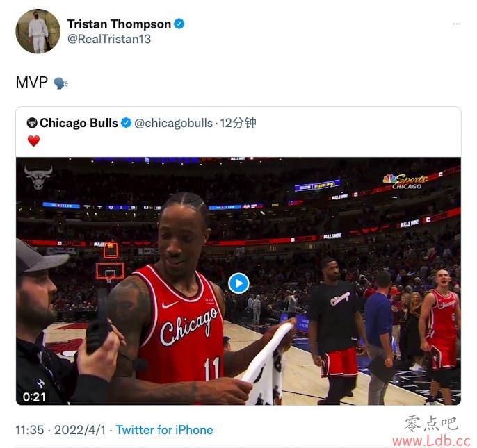This screenshot has height=448, width=477.
Task: Click the Chicago Bulls small logo avatar
Action: coord(32,123)
